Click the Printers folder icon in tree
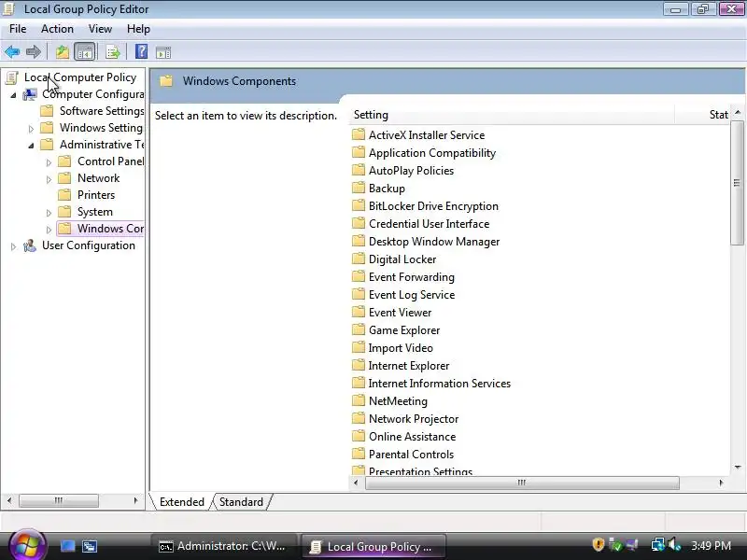 [x=64, y=195]
